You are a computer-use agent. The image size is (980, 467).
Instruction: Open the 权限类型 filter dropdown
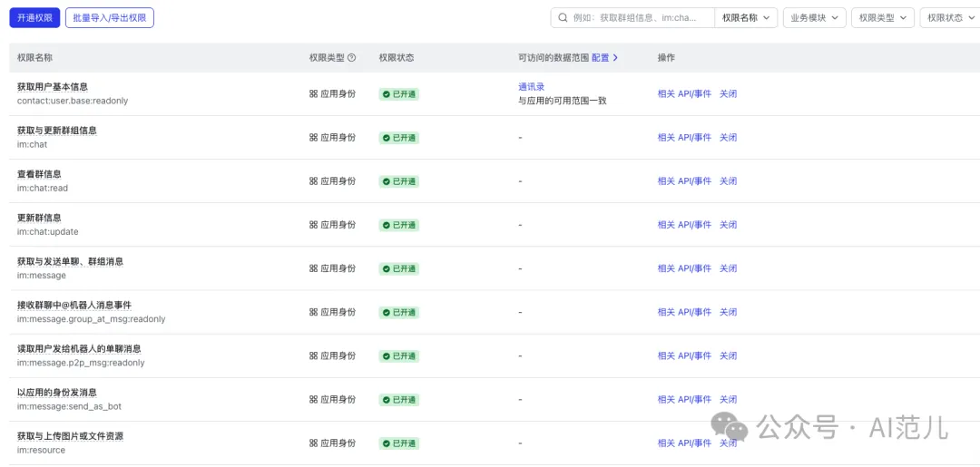click(883, 18)
